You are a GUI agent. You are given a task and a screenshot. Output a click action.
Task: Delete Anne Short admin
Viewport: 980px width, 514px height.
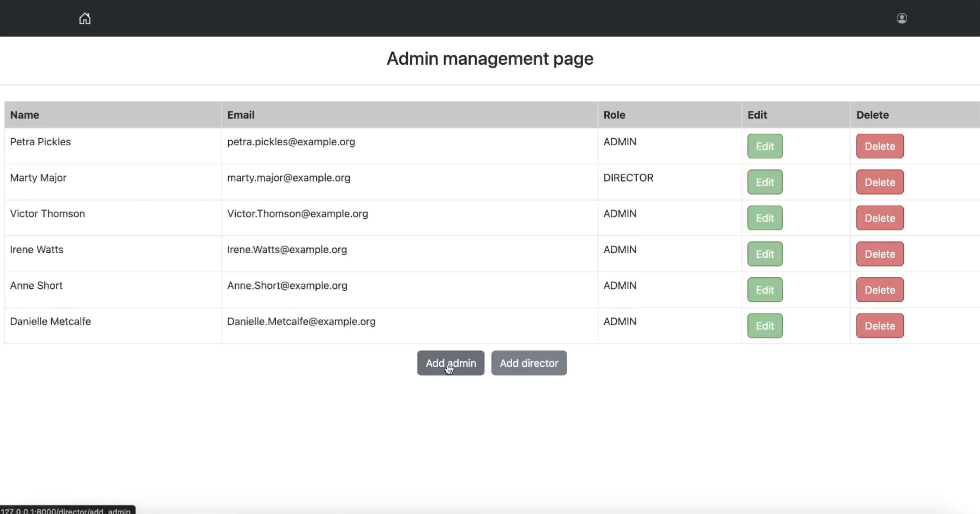tap(880, 290)
